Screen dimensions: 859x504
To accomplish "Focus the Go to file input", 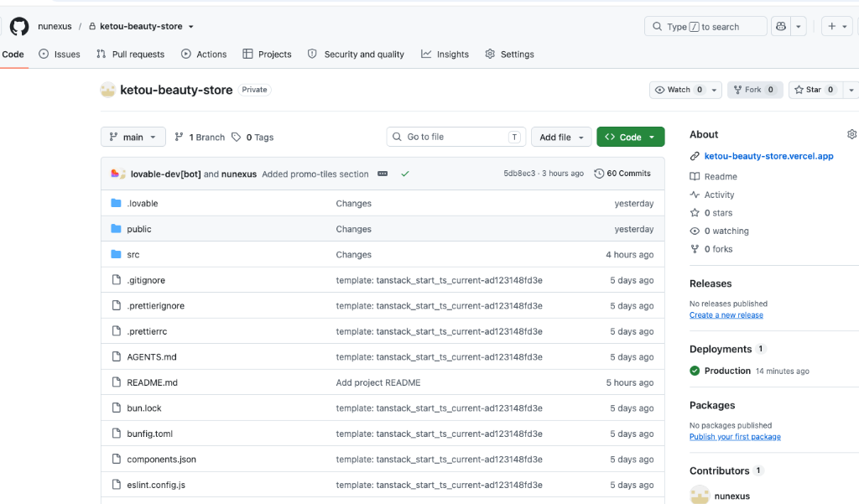I will [456, 137].
